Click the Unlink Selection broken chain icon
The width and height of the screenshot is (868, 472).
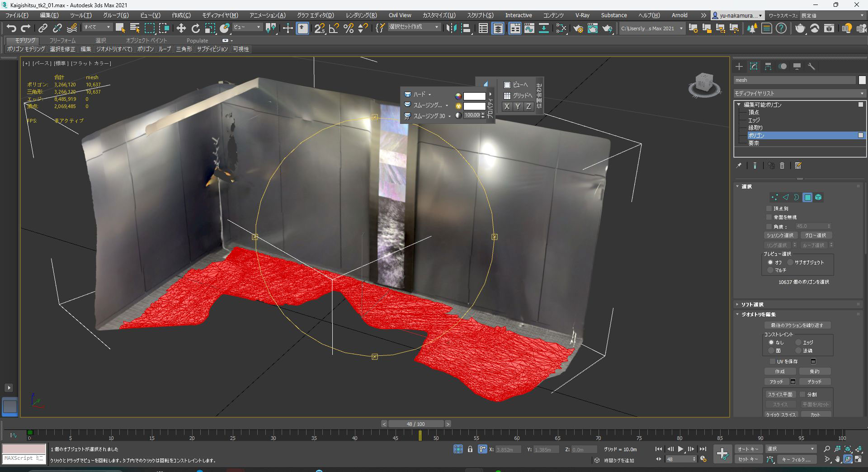coord(57,28)
